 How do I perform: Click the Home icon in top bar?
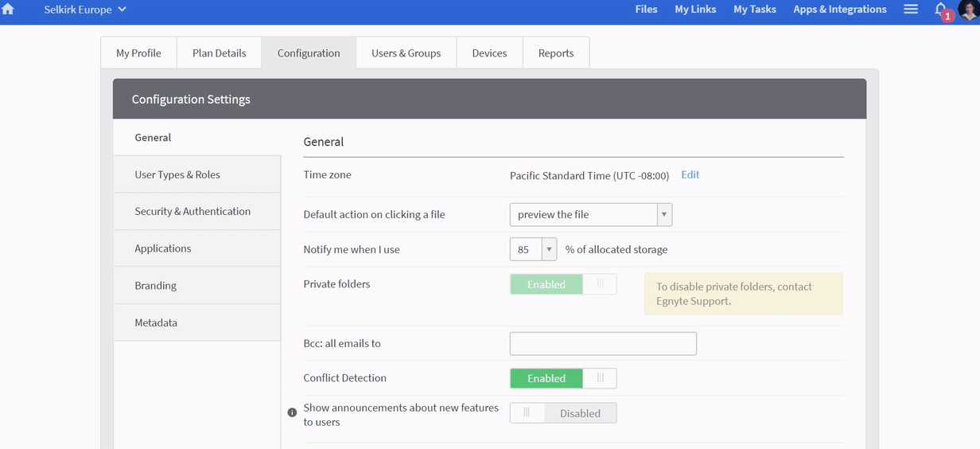[x=8, y=10]
